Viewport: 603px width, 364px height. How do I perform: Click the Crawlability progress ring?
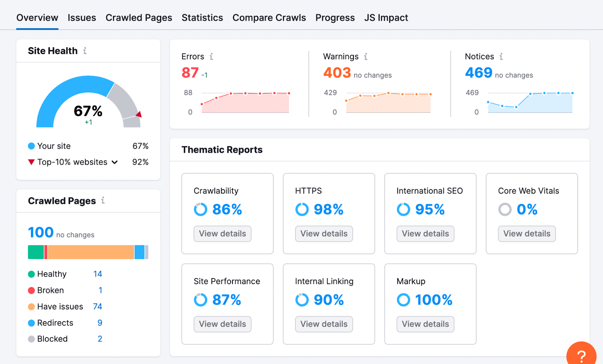coord(201,210)
